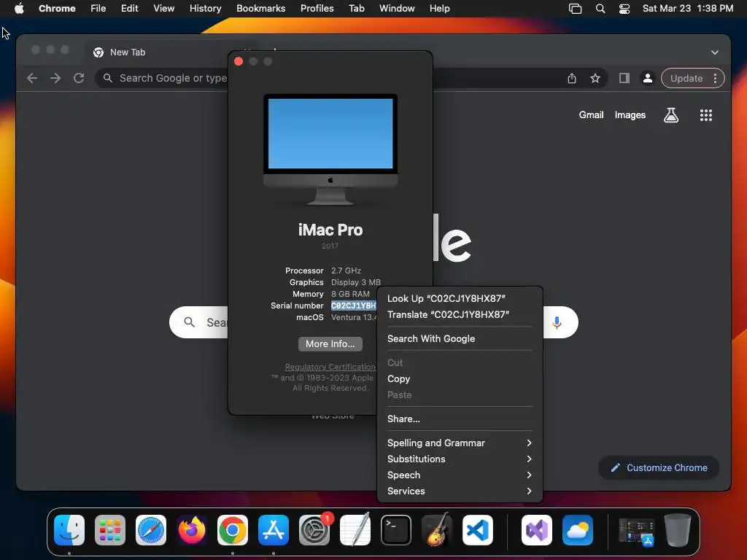Viewport: 747px width, 560px height.
Task: Open the Chrome three-dot menu
Action: point(715,78)
